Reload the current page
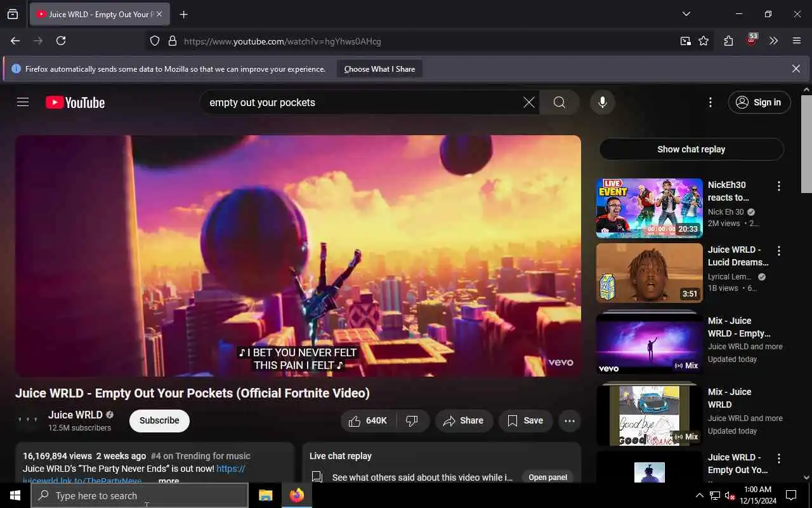The width and height of the screenshot is (812, 508). click(x=61, y=41)
